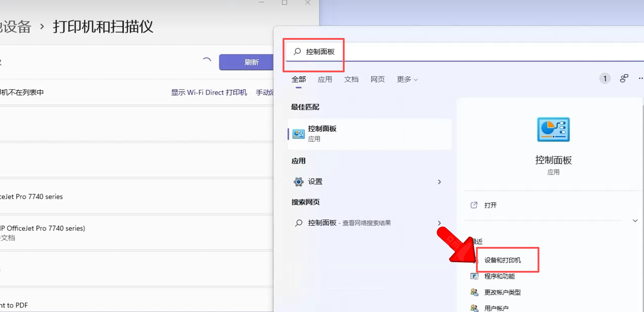
Task: Click the 打印机不在列表中 text in Settings
Action: 22,92
